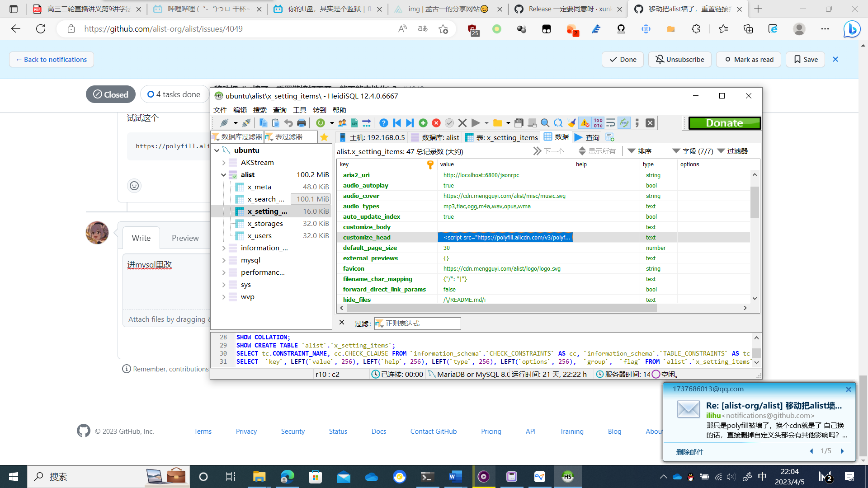Insert a new record with green plus icon
This screenshot has height=488, width=868.
(x=423, y=122)
